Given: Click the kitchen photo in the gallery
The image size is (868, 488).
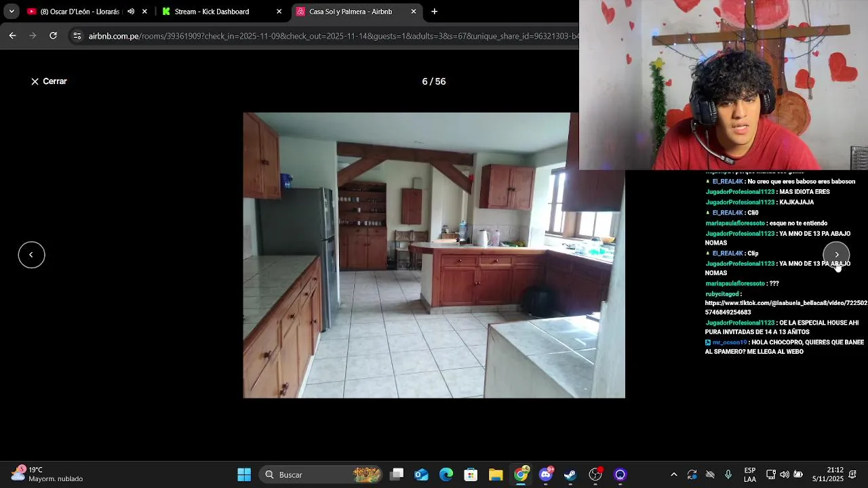Looking at the screenshot, I should 434,255.
